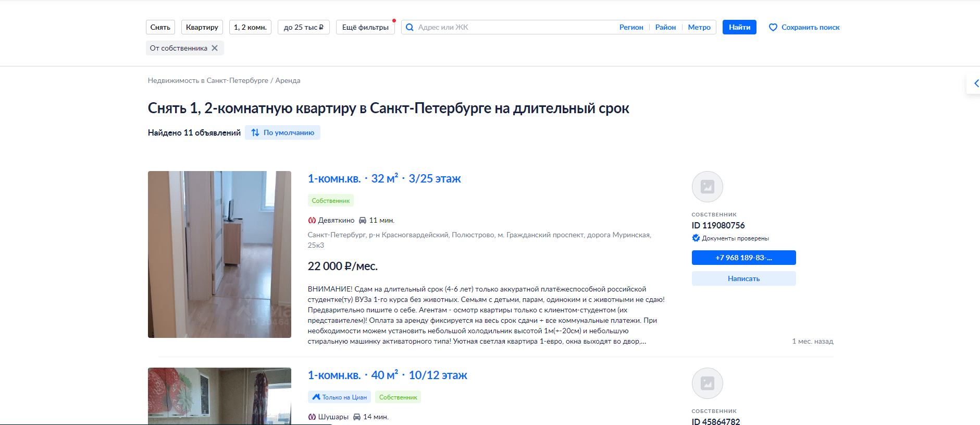The image size is (980, 425).
Task: Click the 22 000 ₽/мес. price
Action: 342,266
